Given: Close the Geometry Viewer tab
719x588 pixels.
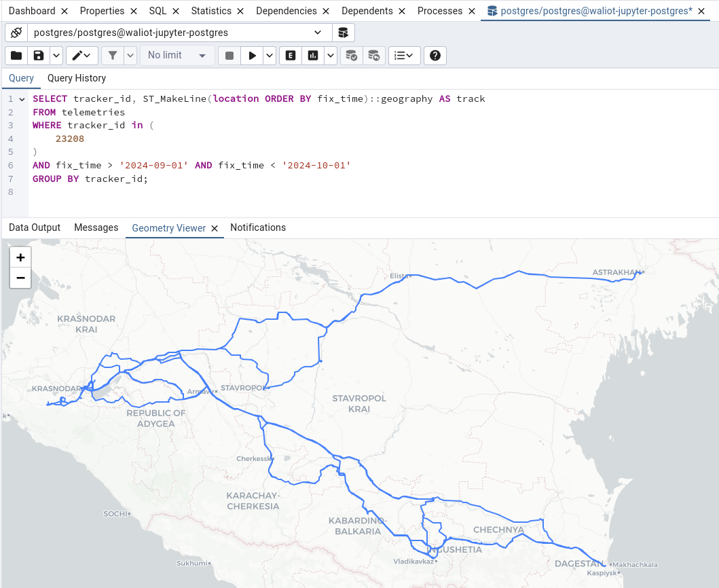Looking at the screenshot, I should click(x=215, y=228).
